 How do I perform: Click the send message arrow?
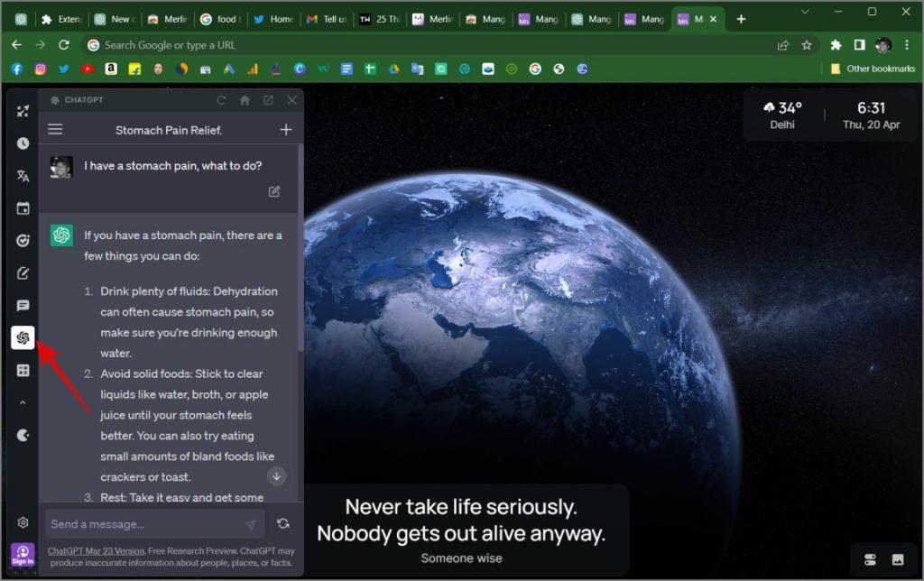tap(251, 524)
